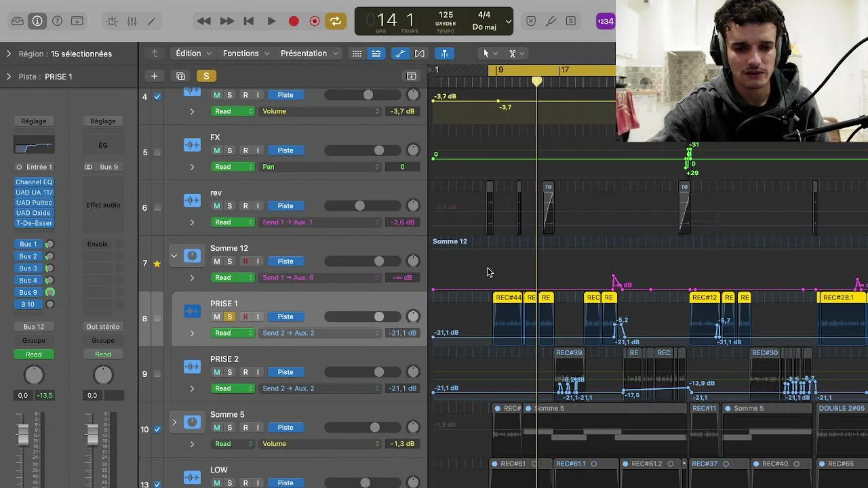Open Send 1 → Aux. 6 parameter dropdown

point(321,278)
